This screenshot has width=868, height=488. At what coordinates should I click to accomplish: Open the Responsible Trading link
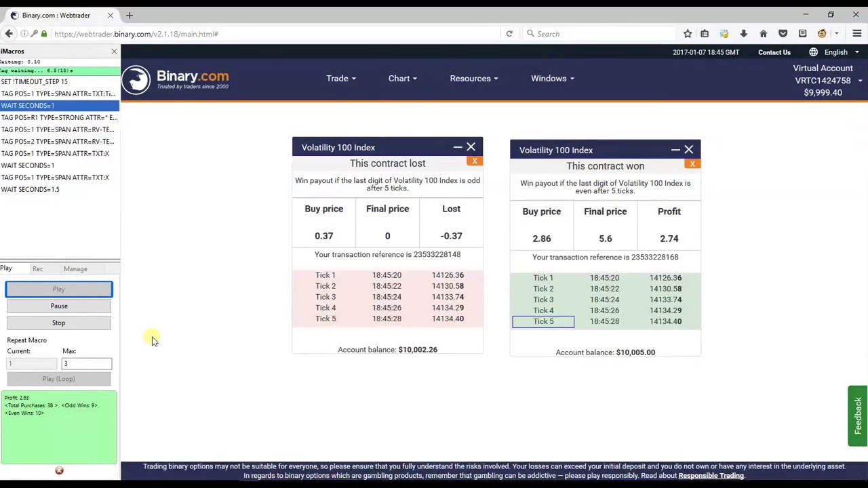pyautogui.click(x=711, y=476)
